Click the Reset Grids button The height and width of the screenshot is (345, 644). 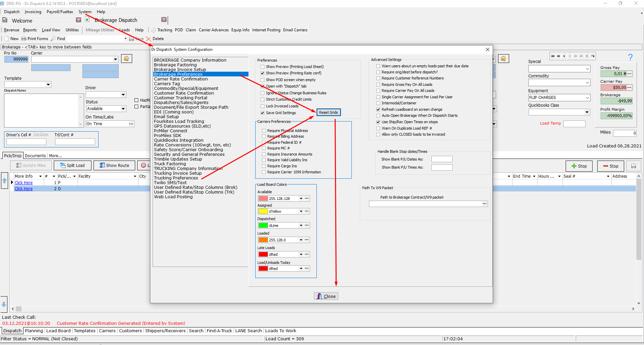point(328,112)
